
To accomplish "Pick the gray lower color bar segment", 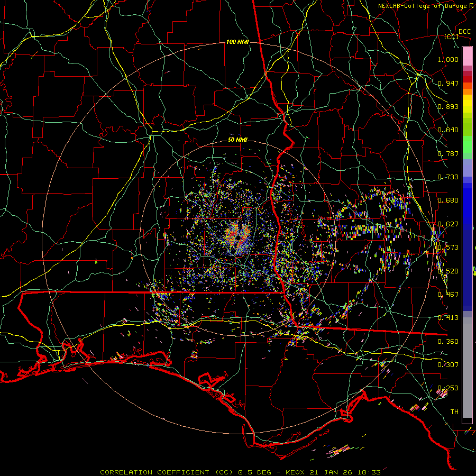I will (467, 368).
